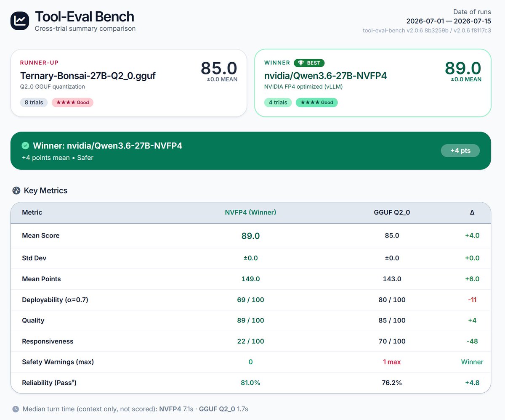
Task: Click the Median turn time footnote text
Action: pos(136,409)
